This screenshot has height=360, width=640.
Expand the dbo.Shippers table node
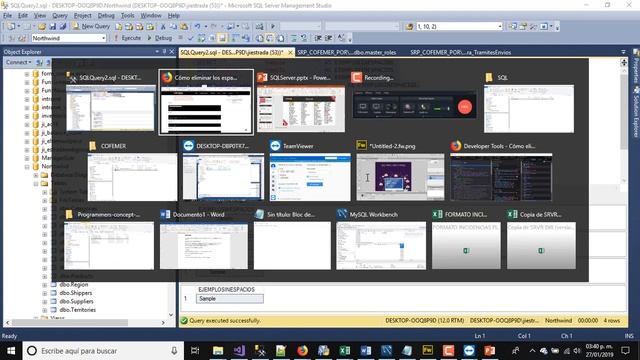[x=44, y=293]
